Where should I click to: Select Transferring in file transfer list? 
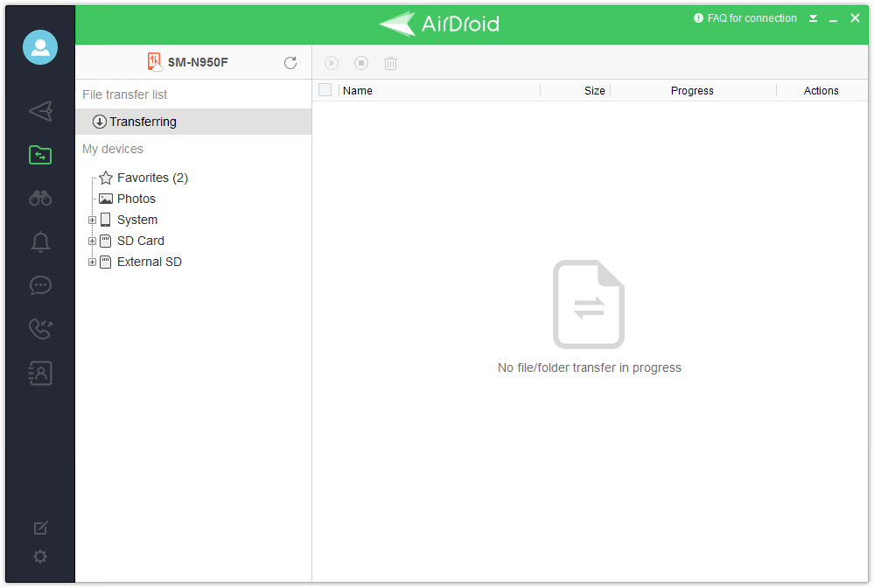(x=143, y=122)
